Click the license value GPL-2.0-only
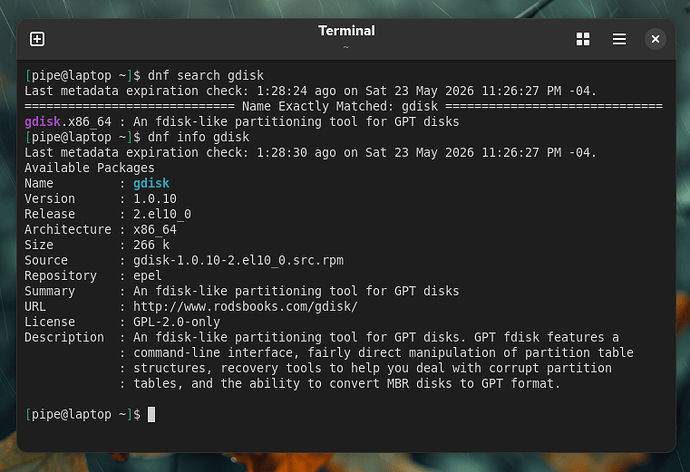This screenshot has height=472, width=690. point(176,322)
